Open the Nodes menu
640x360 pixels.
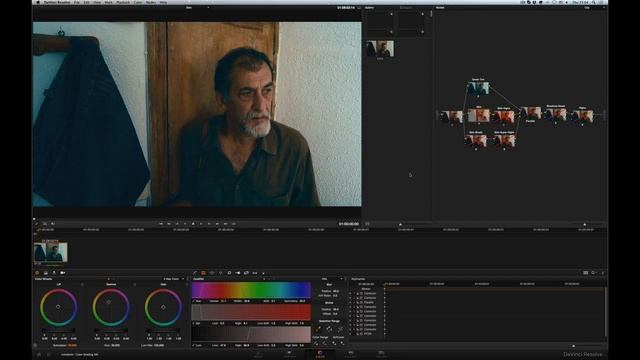click(x=151, y=2)
